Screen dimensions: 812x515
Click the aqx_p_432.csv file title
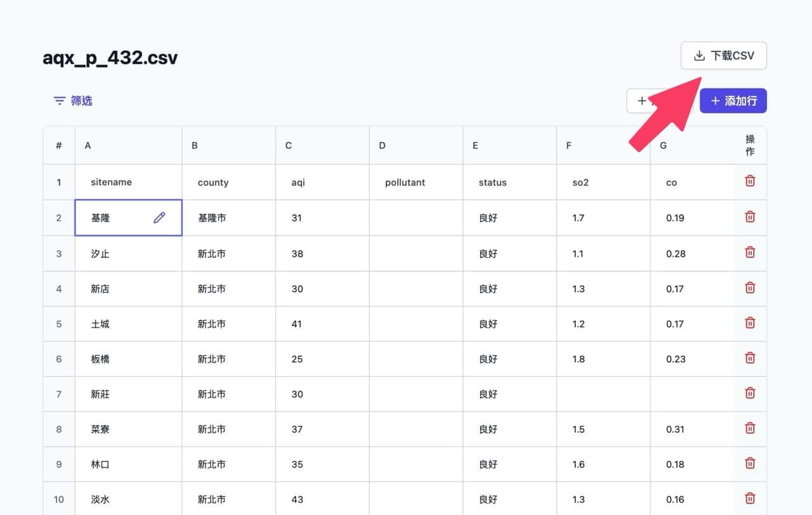pos(110,58)
